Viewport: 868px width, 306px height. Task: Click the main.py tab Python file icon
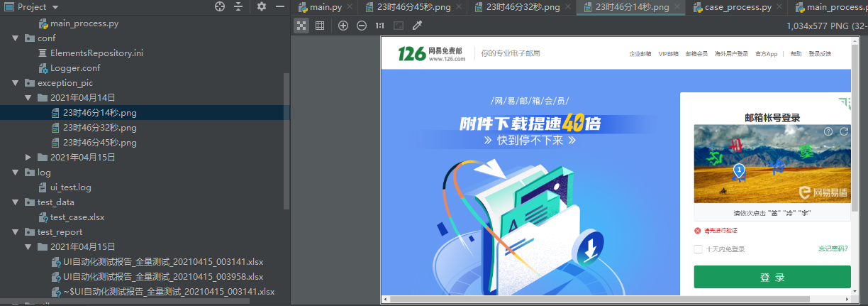pos(303,8)
